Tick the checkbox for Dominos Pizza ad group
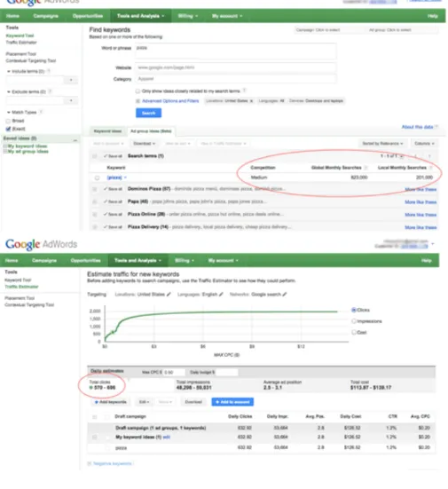The image size is (448, 489). point(95,189)
